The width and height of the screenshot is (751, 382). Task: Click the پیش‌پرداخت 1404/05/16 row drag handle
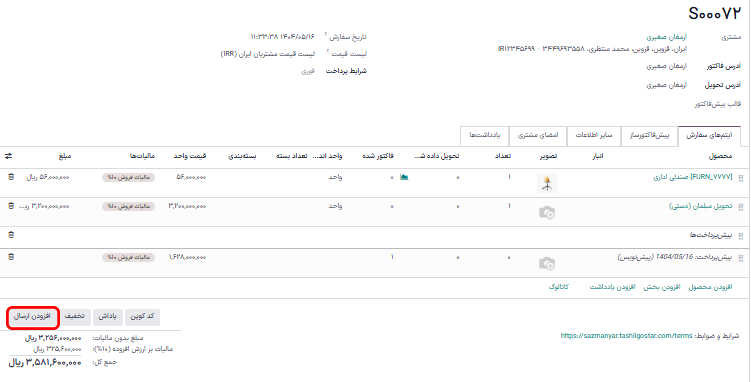[x=740, y=258]
